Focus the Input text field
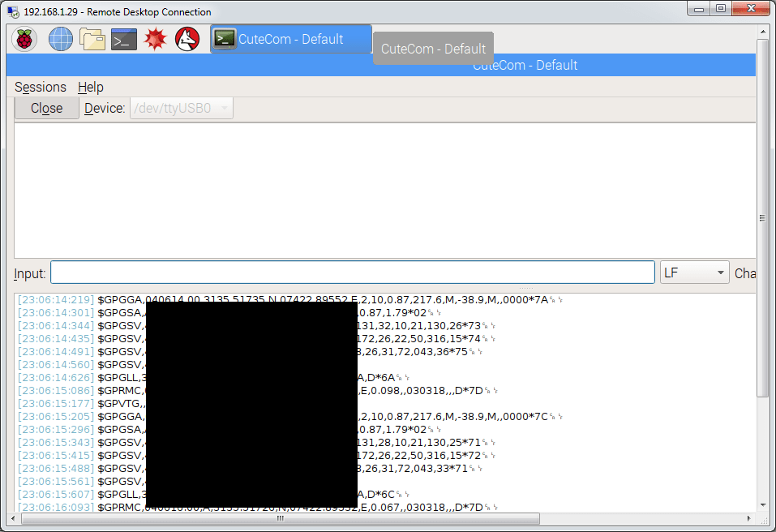The width and height of the screenshot is (776, 532). click(x=353, y=272)
